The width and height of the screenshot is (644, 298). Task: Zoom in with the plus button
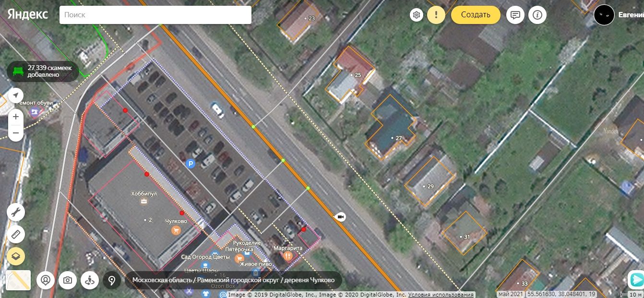16,117
